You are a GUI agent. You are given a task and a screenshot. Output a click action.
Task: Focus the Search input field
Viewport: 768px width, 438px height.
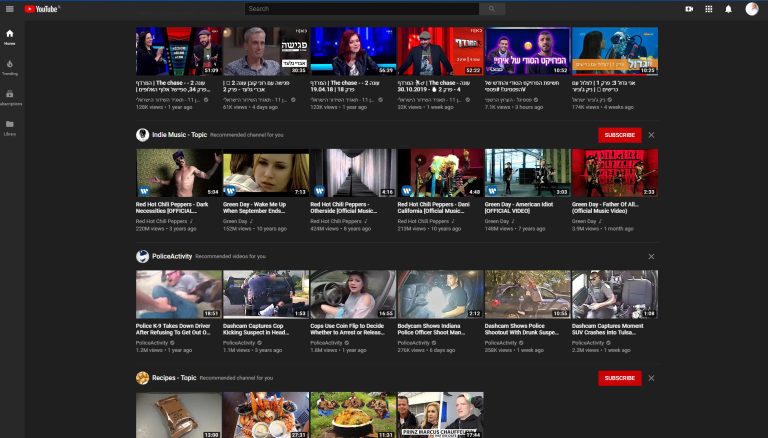coord(362,9)
